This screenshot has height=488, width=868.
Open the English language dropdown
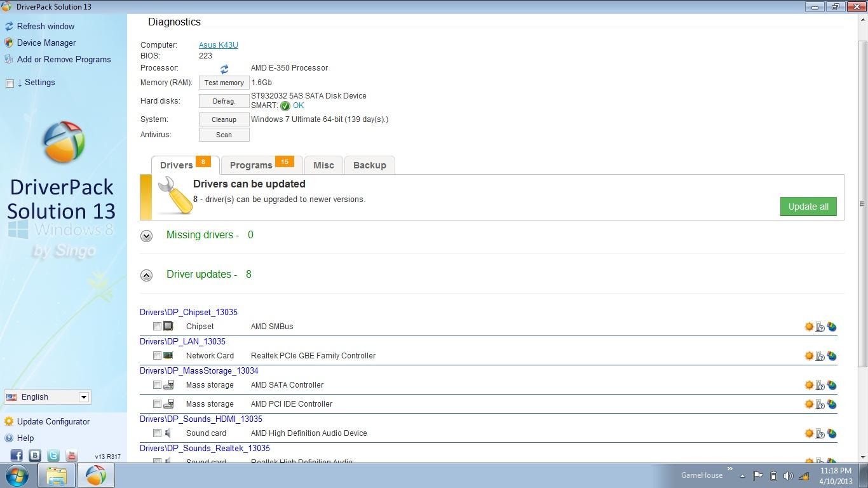point(48,397)
